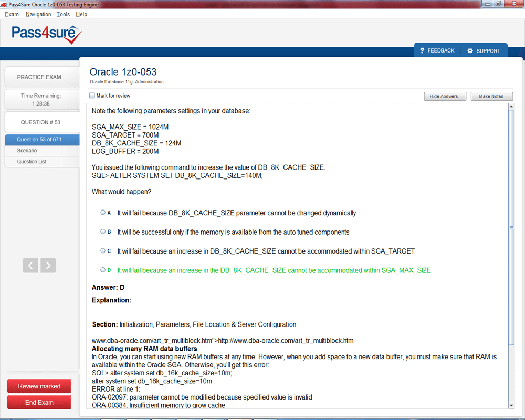The width and height of the screenshot is (525, 420).
Task: Select answer option B radio button
Action: point(103,232)
